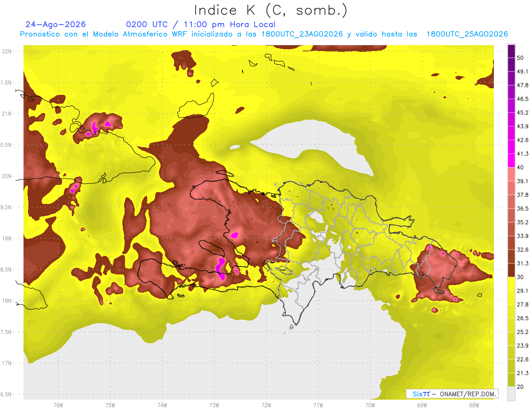Click the legend value 45.2
The image size is (532, 411).
coord(523,113)
